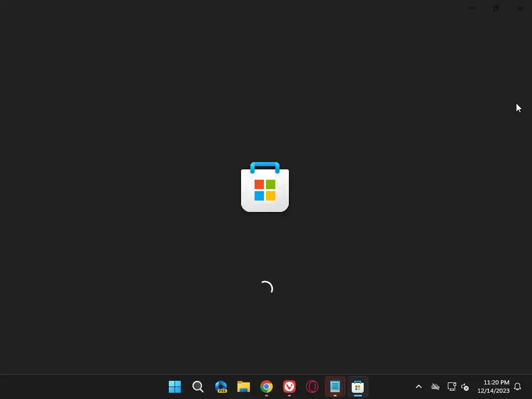The image size is (532, 399).
Task: Switch to Google Chrome in taskbar
Action: click(267, 387)
